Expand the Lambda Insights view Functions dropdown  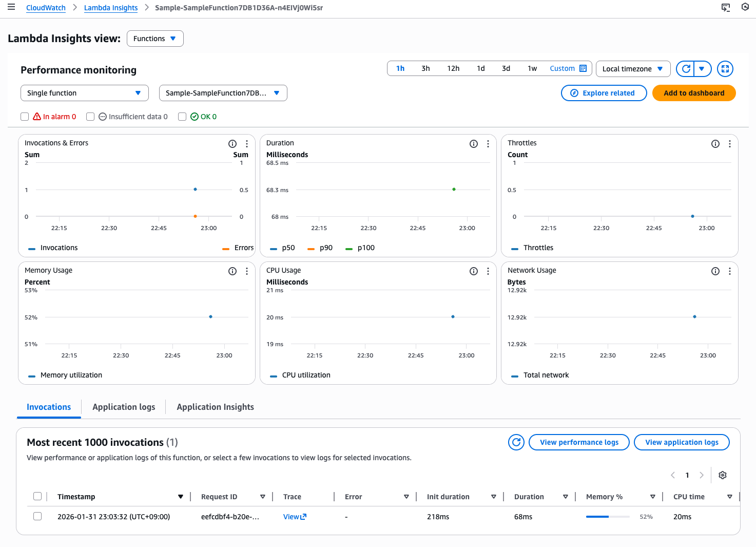coord(154,39)
